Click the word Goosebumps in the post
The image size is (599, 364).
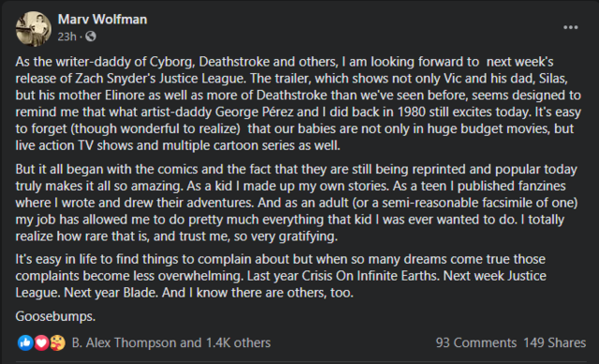pos(55,316)
